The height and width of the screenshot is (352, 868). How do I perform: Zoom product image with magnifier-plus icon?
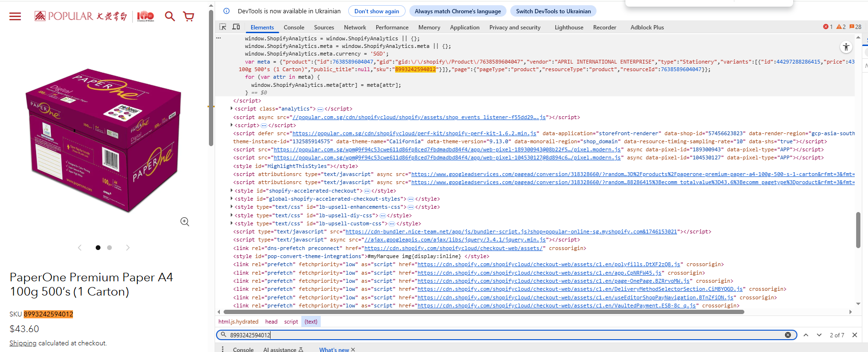[185, 222]
